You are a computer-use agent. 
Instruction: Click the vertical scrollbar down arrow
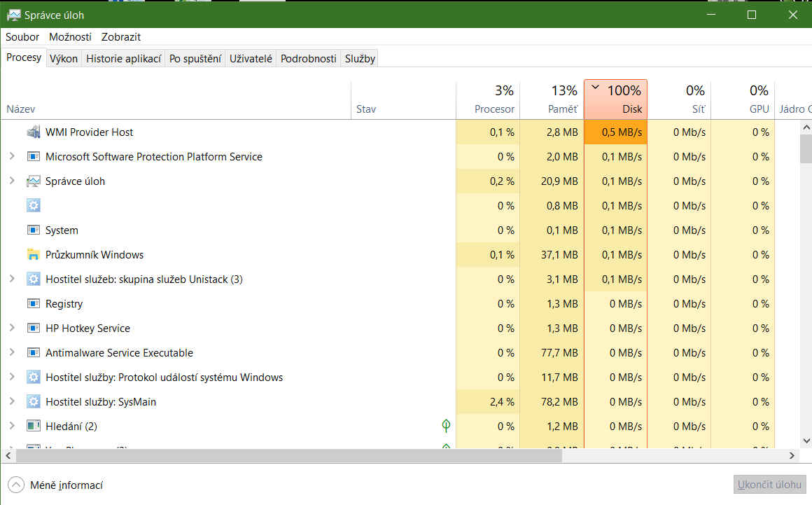[805, 441]
